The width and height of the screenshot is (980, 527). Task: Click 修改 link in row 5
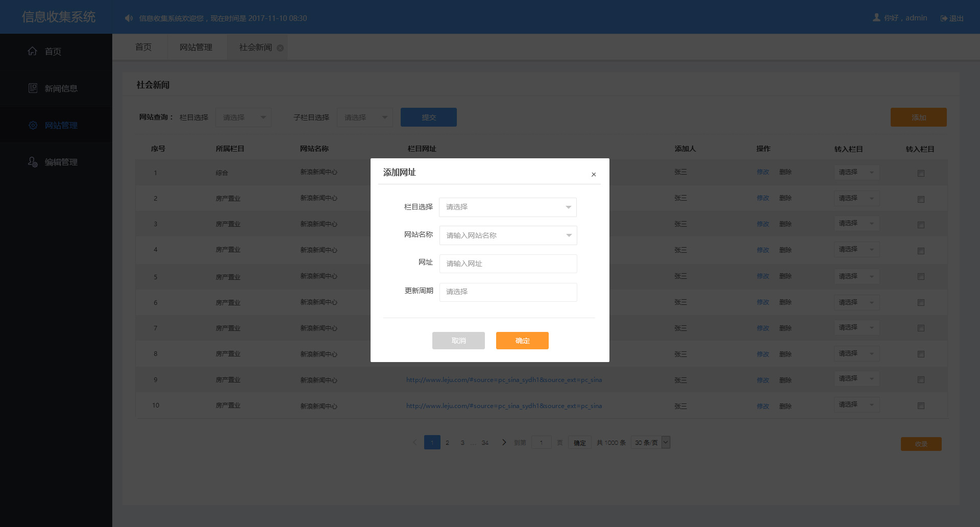[763, 276]
